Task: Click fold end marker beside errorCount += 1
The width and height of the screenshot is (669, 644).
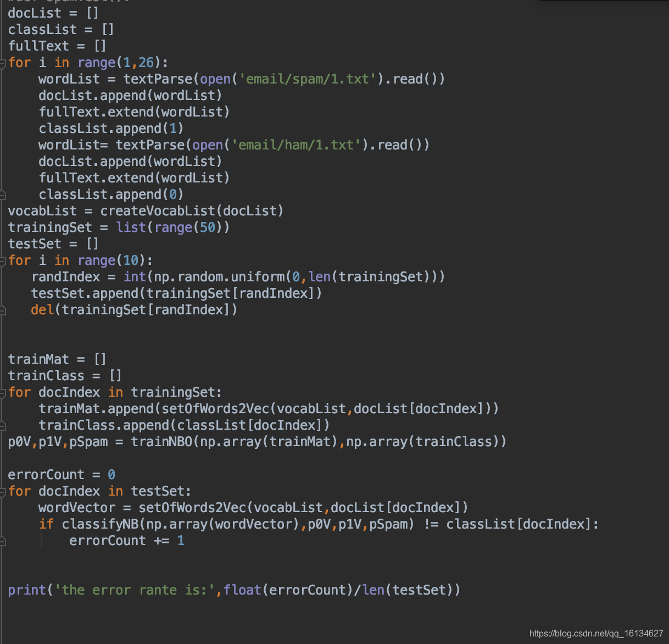Action: 3,541
